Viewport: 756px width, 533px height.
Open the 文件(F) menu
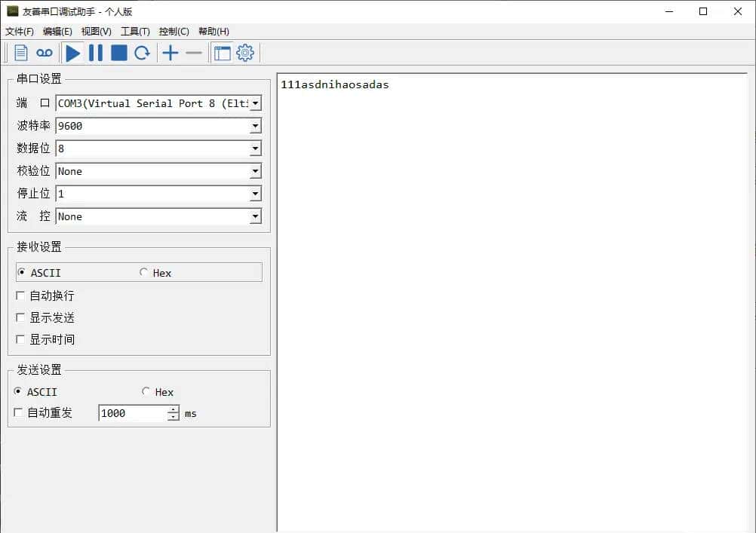click(20, 32)
